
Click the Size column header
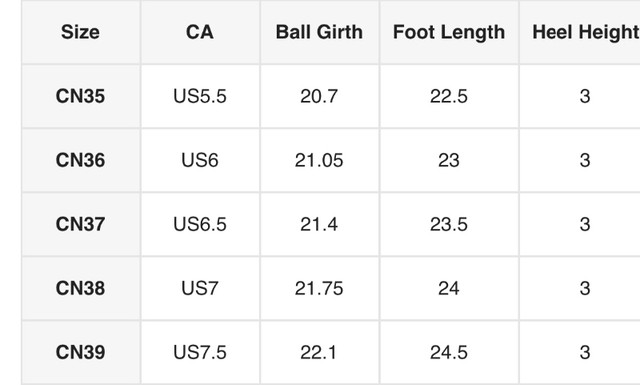tap(80, 32)
